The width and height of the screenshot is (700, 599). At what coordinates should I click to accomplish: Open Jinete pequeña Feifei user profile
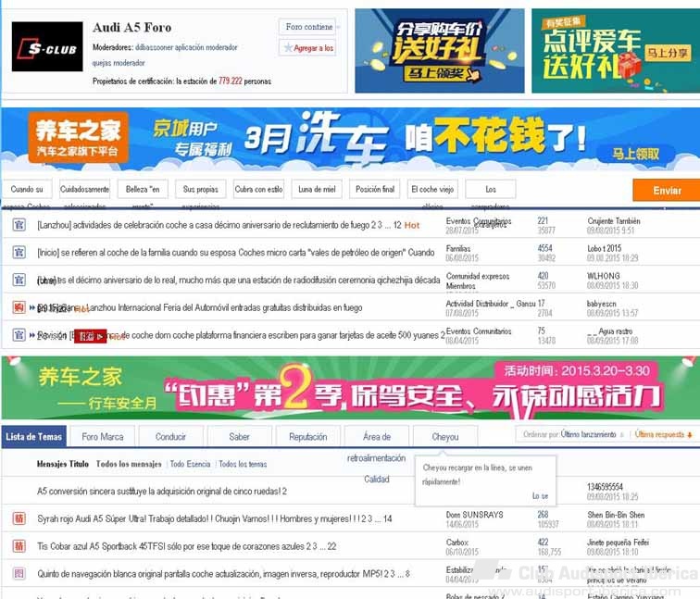[x=618, y=543]
